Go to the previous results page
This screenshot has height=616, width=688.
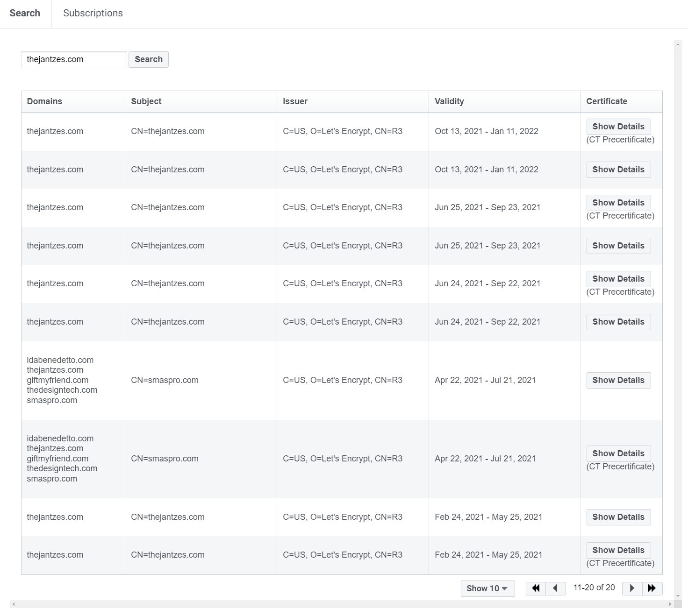(556, 588)
